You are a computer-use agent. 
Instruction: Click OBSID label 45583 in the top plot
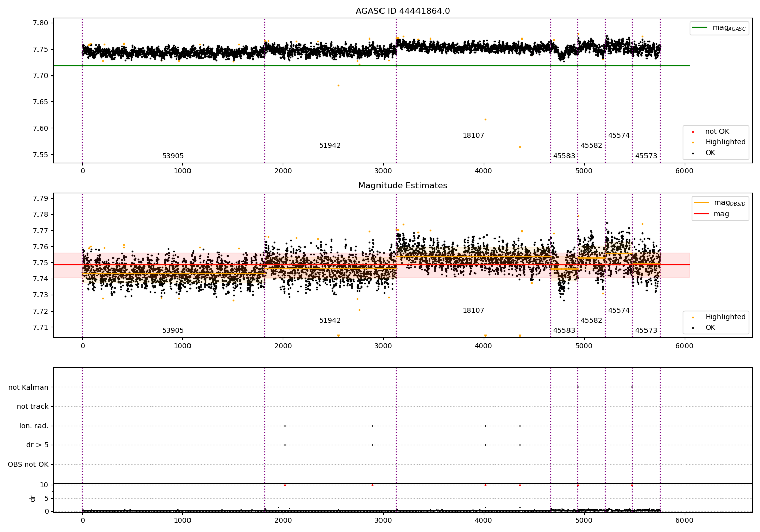pyautogui.click(x=564, y=156)
